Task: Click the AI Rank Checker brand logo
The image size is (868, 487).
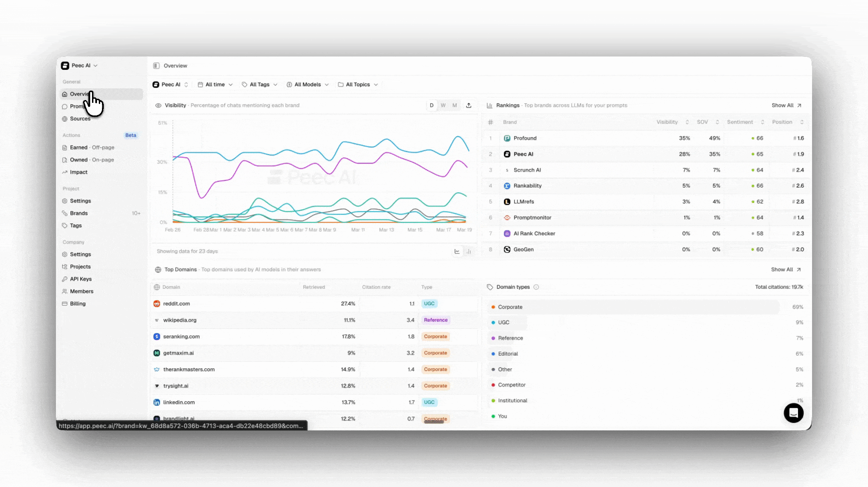Action: pyautogui.click(x=507, y=234)
